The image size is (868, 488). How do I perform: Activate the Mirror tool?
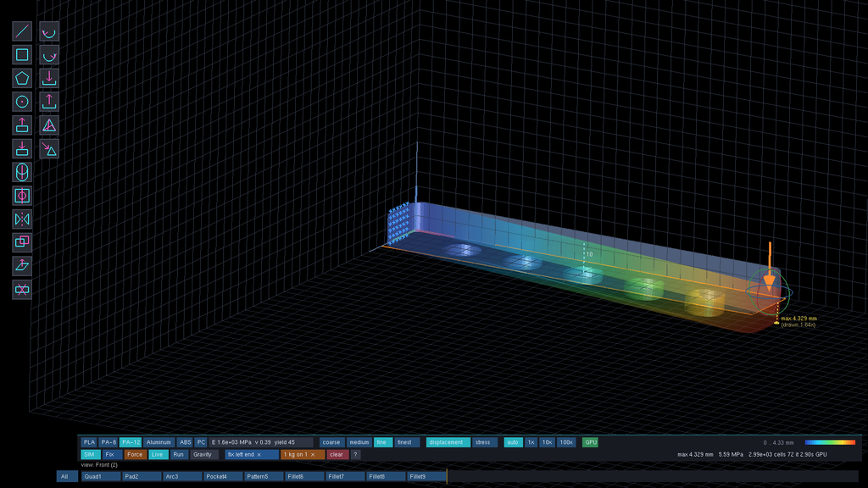[22, 219]
